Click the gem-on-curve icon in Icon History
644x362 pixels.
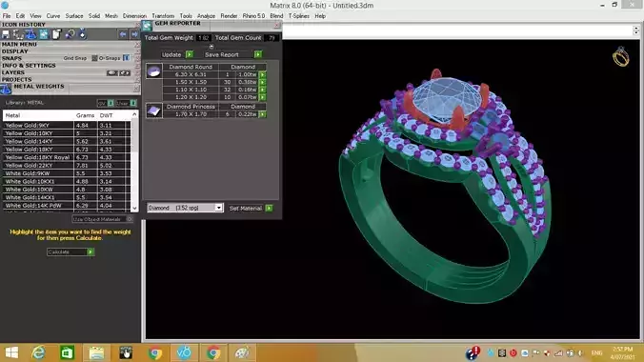(x=70, y=34)
